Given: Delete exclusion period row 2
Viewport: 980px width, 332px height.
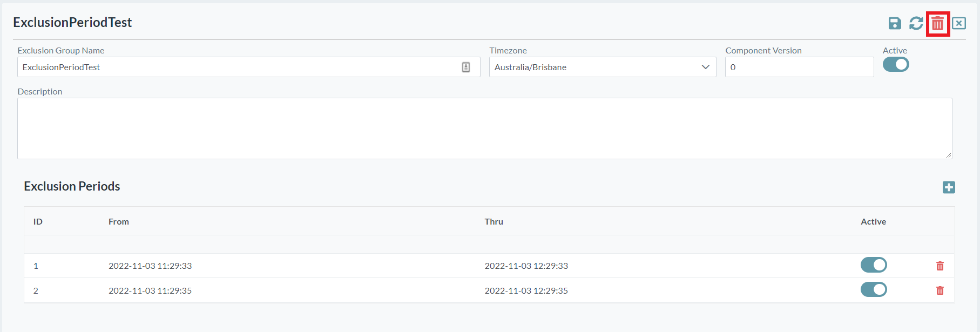Looking at the screenshot, I should tap(940, 290).
